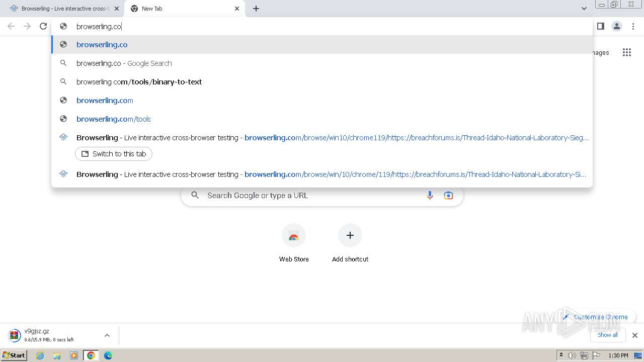Click Show all downloads

click(608, 335)
